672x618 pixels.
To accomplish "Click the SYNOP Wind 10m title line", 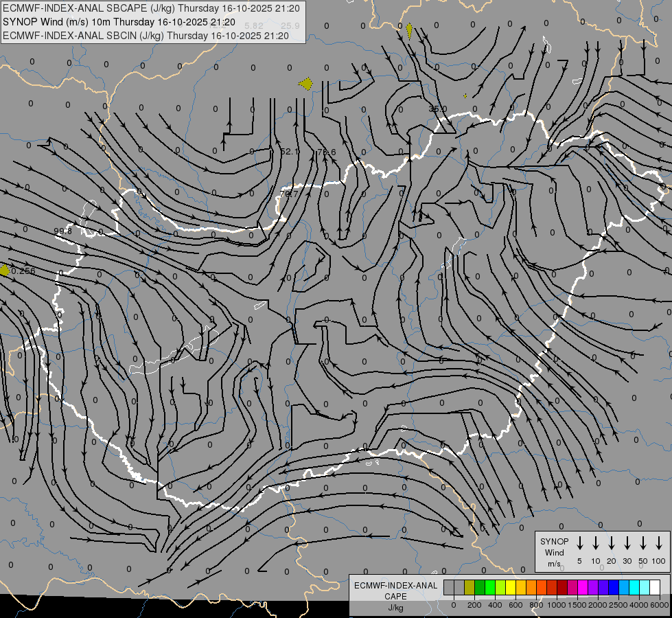I will click(119, 22).
